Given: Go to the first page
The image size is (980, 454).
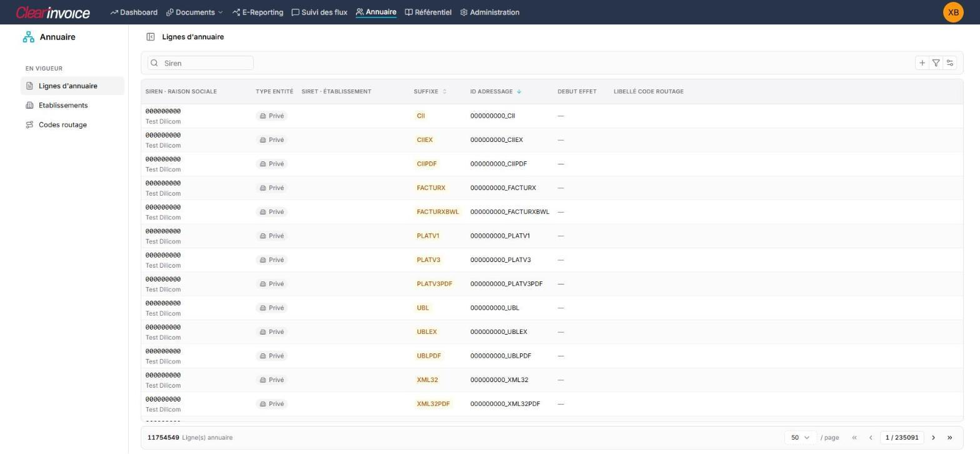Looking at the screenshot, I should (x=854, y=438).
